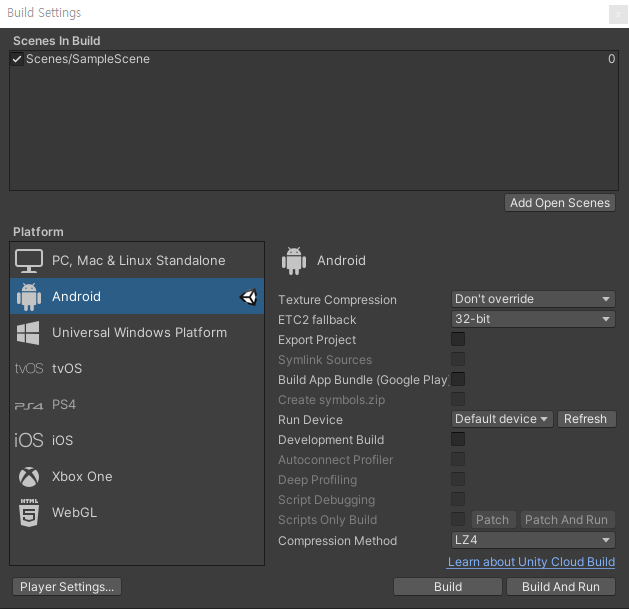Click the Patch button
629x609 pixels.
click(492, 520)
